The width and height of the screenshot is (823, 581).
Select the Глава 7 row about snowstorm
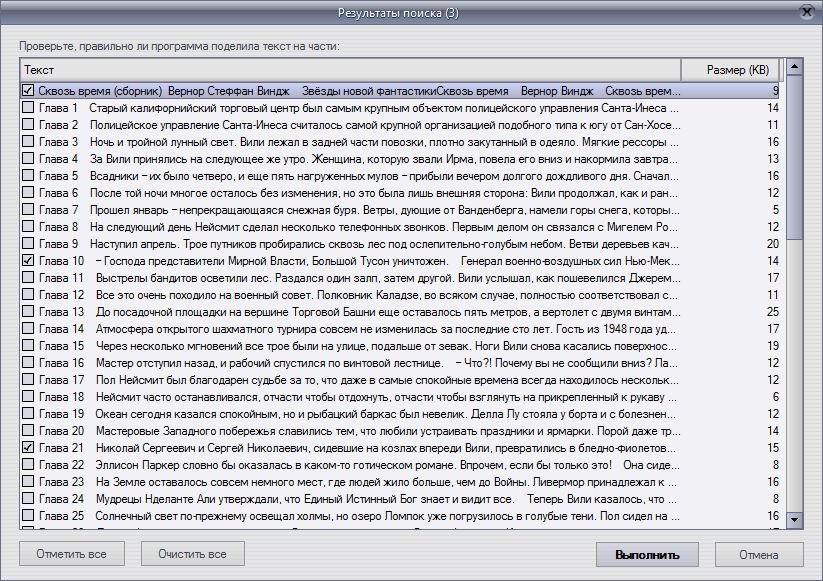[x=380, y=210]
